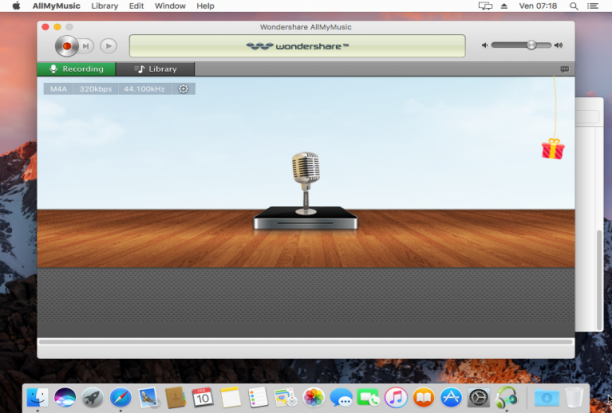Mute using the low volume speaker icon
The width and height of the screenshot is (612, 413).
point(485,45)
